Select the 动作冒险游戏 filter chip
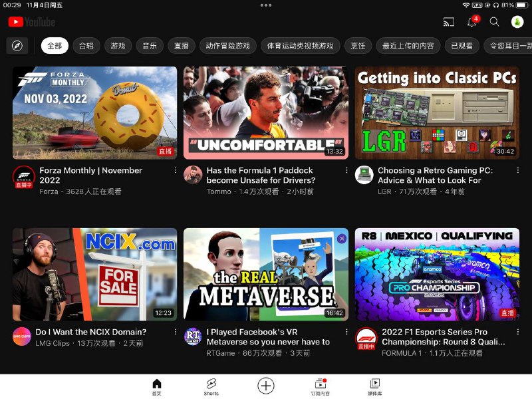Image resolution: width=532 pixels, height=399 pixels. pos(227,45)
